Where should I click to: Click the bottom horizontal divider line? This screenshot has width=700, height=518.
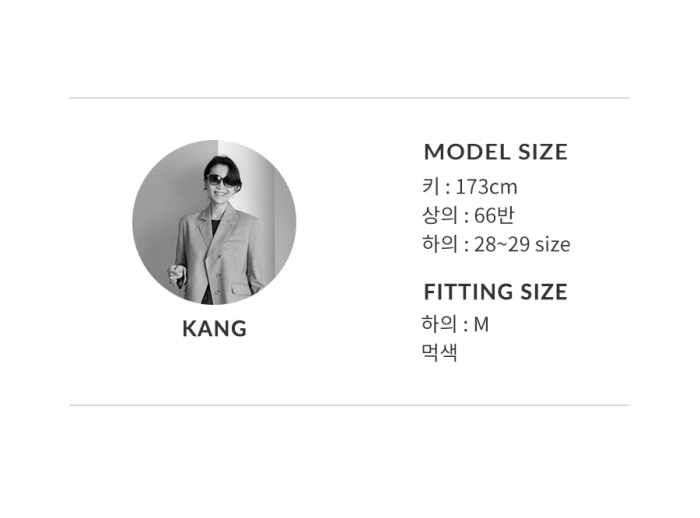[349, 405]
